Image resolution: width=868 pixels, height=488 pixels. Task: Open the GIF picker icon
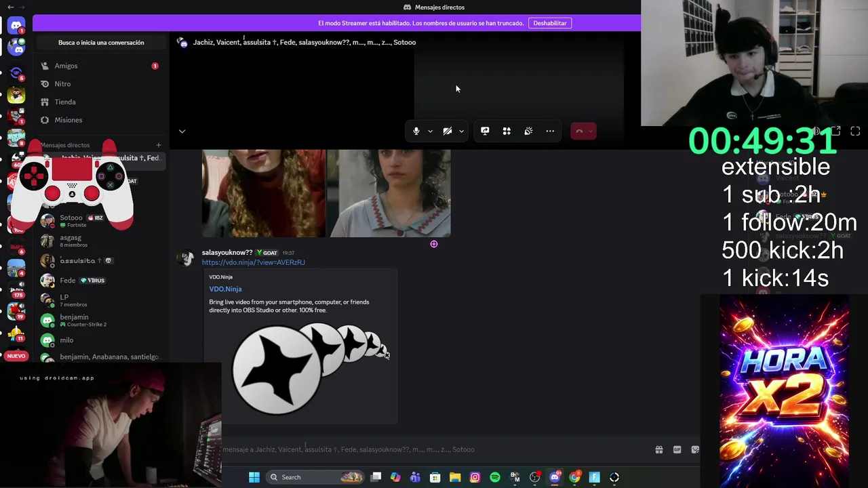click(677, 449)
